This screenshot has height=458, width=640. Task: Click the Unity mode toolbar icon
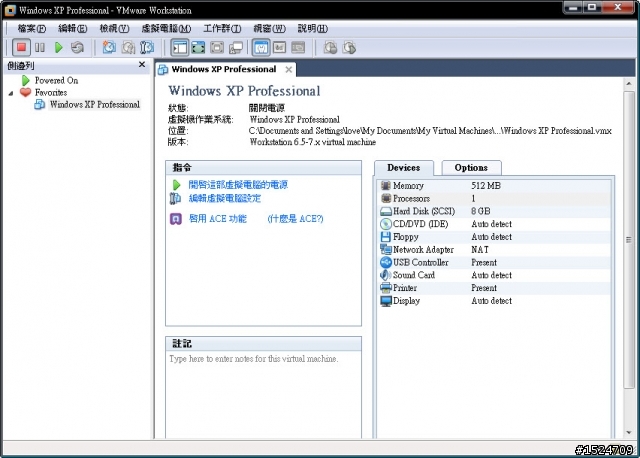236,48
